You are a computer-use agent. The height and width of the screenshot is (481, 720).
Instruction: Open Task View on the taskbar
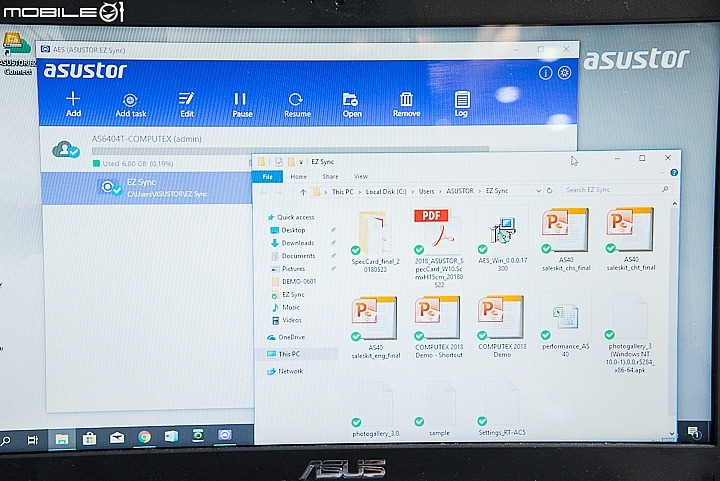click(33, 441)
